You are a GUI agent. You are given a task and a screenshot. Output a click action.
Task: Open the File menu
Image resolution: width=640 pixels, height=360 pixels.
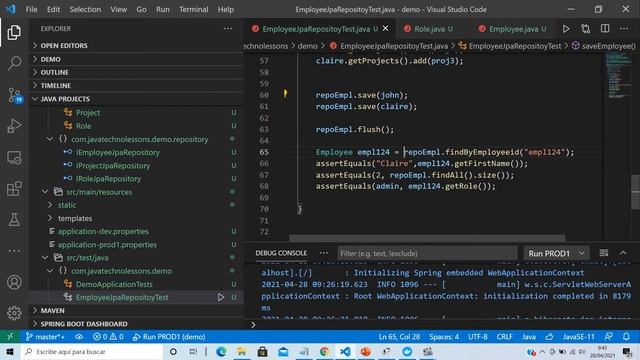31,9
